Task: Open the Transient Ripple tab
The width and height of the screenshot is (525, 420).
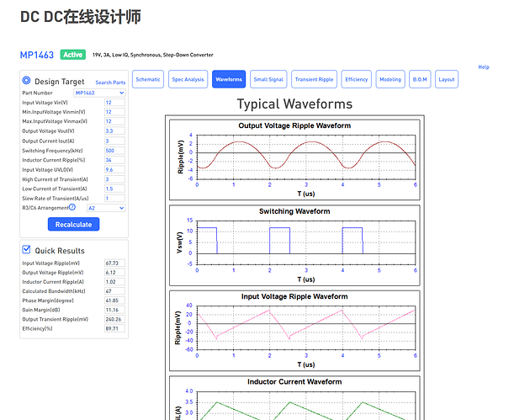Action: [x=315, y=79]
